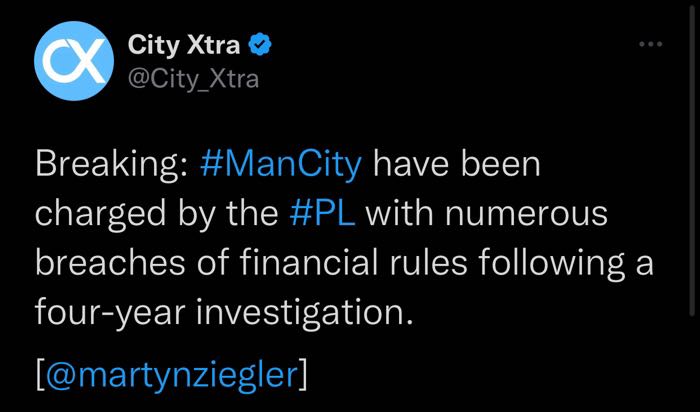Open the City Xtra display name
This screenshot has height=412, width=700.
(184, 45)
